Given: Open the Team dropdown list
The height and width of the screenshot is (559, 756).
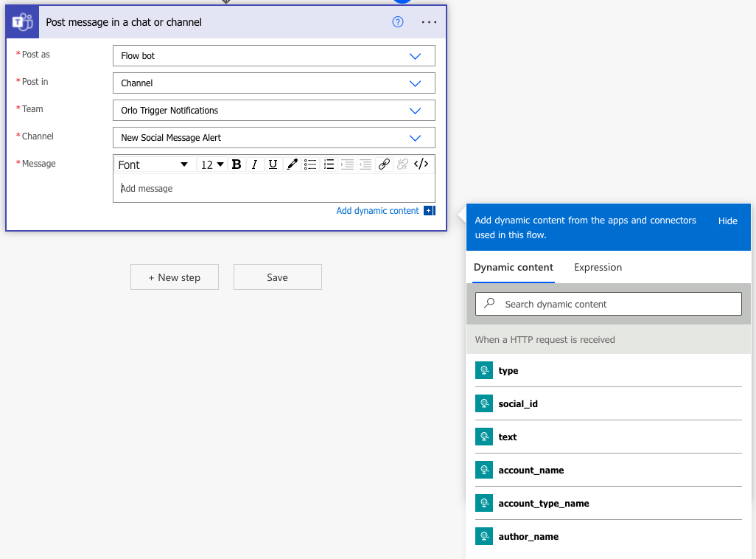Looking at the screenshot, I should point(415,111).
